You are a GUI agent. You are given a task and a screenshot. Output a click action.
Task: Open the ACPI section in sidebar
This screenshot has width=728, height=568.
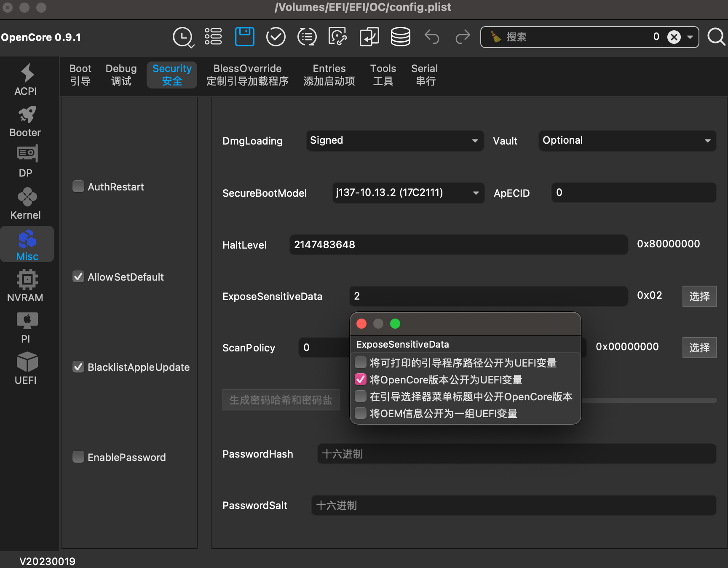point(26,80)
